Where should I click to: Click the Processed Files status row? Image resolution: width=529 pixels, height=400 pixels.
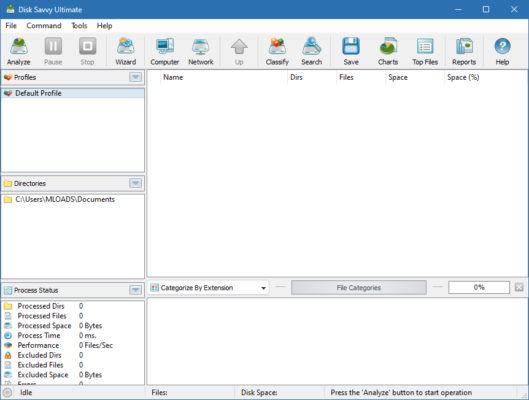coord(73,316)
